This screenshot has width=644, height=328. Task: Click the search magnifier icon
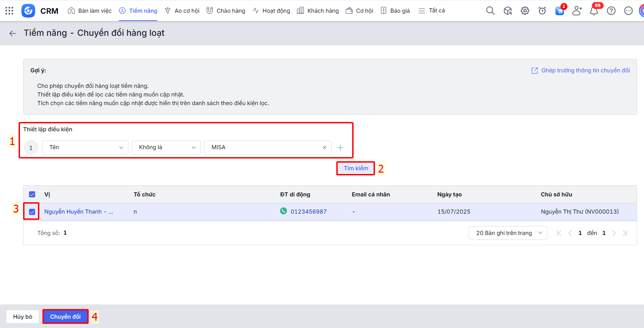[x=490, y=11]
